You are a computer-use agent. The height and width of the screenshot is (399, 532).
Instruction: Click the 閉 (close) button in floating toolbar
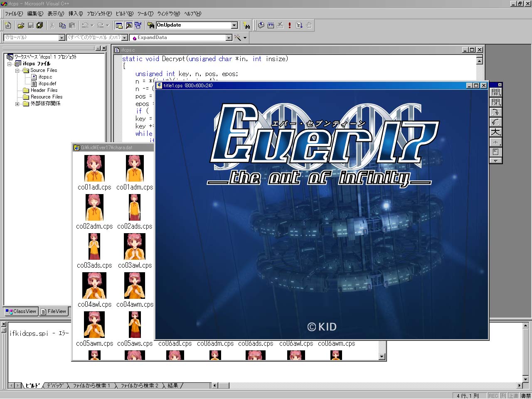[x=496, y=102]
